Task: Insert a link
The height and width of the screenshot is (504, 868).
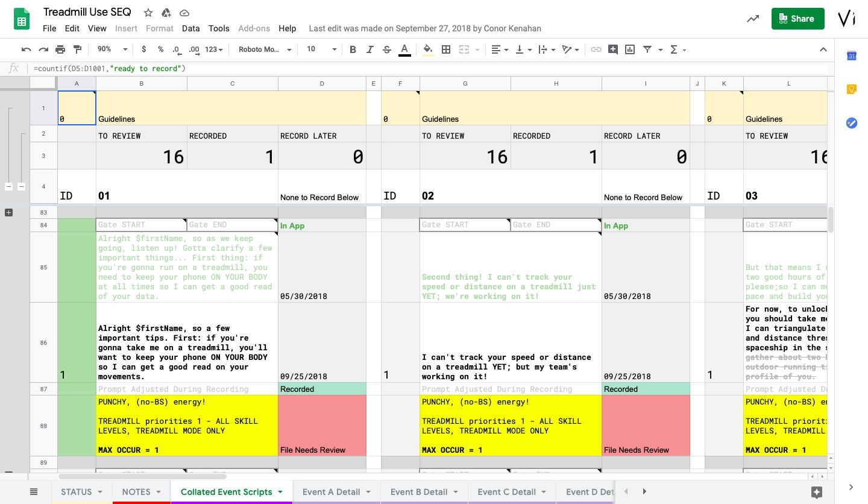Action: [x=596, y=49]
